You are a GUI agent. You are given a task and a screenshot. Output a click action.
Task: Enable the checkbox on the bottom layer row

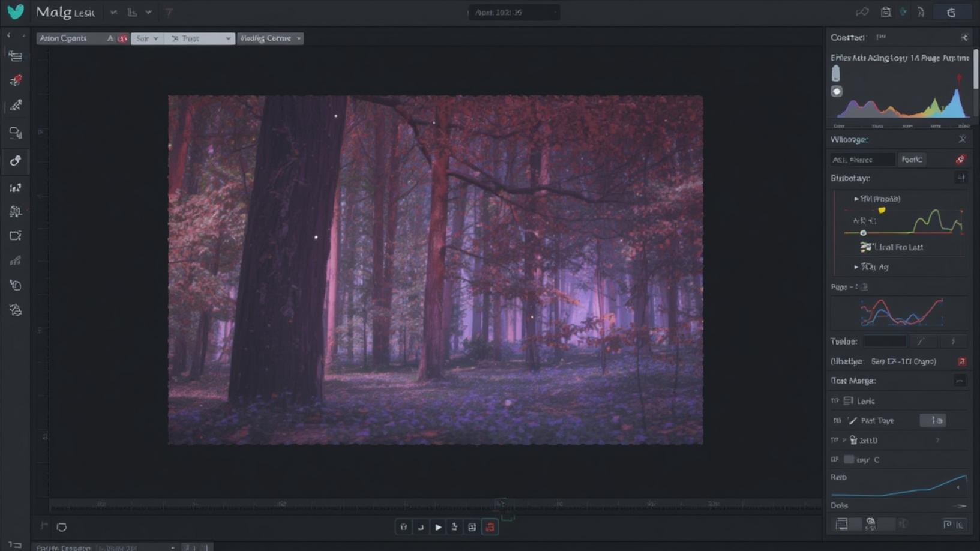[849, 459]
